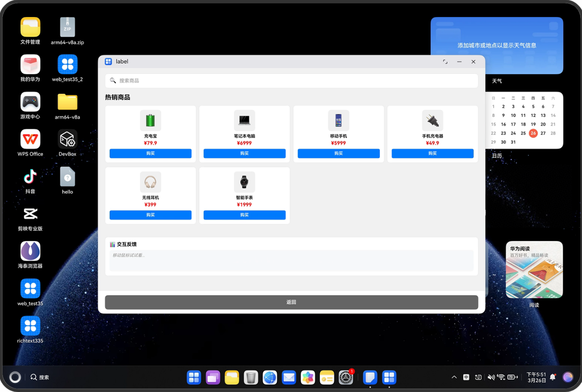The height and width of the screenshot is (392, 582).
Task: Open the battery status icon
Action: tap(512, 377)
